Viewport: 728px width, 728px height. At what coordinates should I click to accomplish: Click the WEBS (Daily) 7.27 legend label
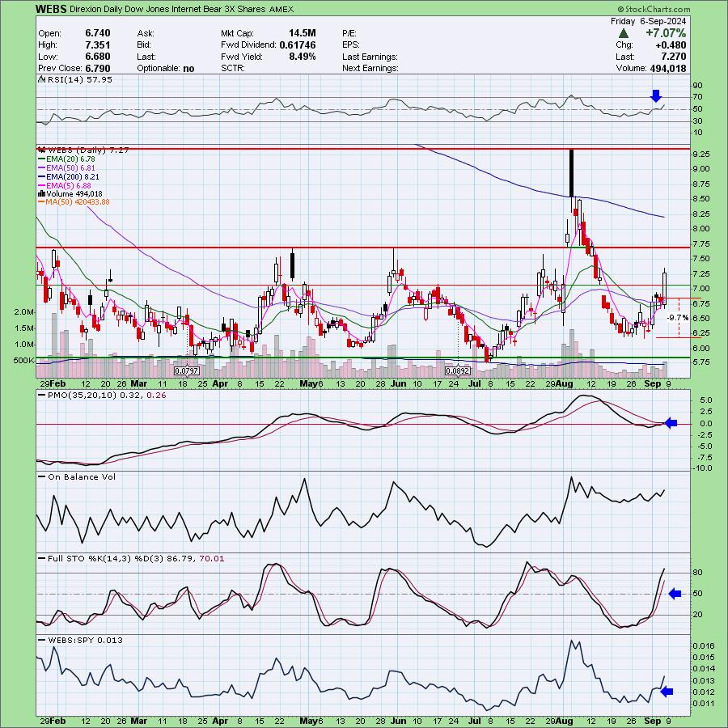[88, 150]
